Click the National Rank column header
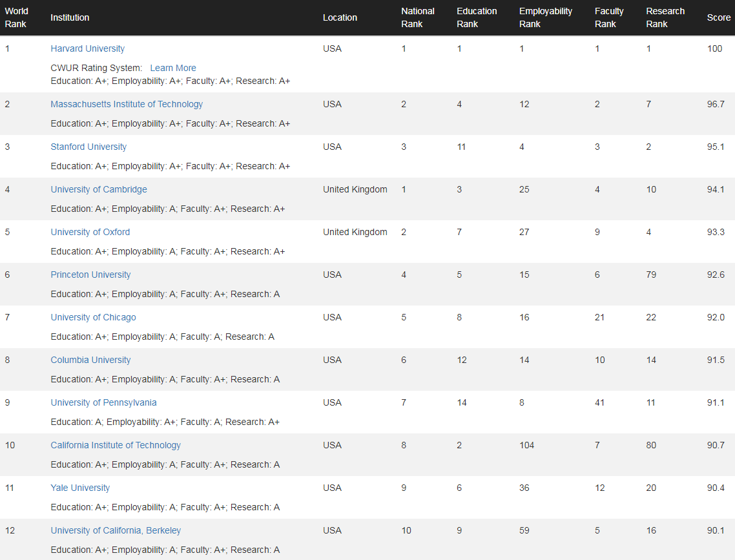The width and height of the screenshot is (735, 560). pyautogui.click(x=418, y=17)
